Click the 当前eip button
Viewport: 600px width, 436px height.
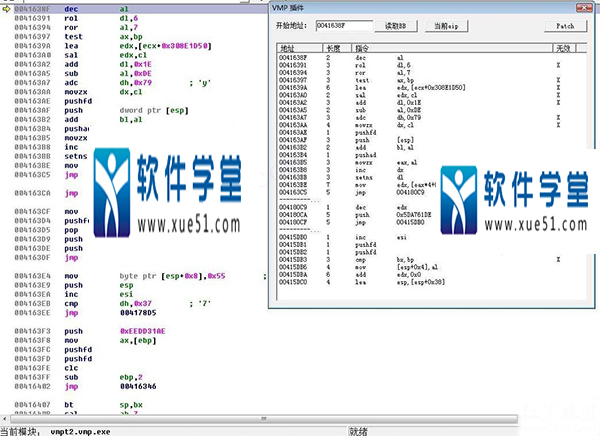click(x=446, y=26)
